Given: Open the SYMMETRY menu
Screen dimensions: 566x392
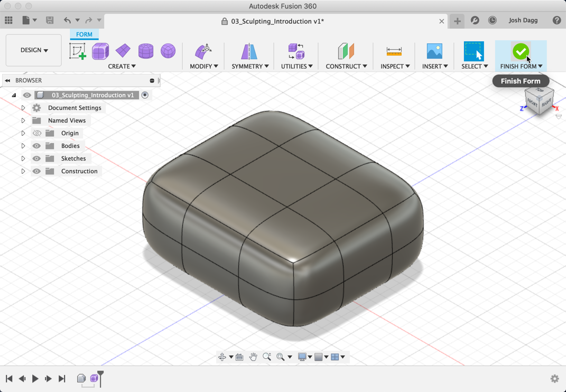Looking at the screenshot, I should click(x=250, y=66).
